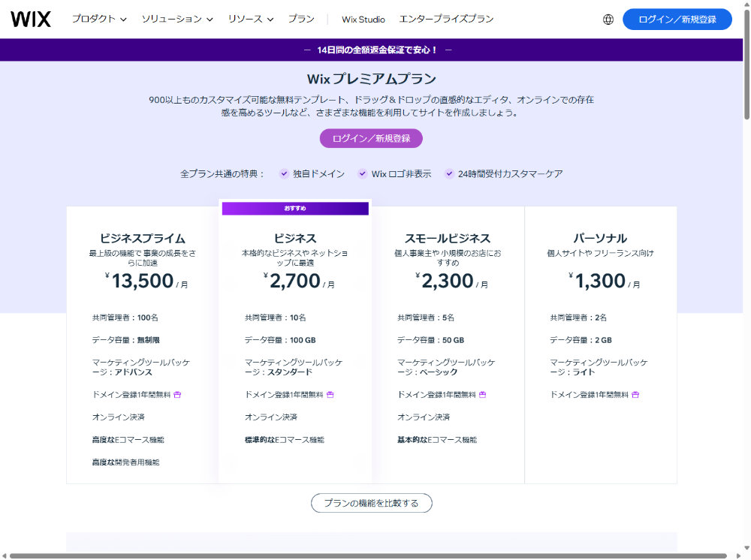The image size is (751, 560).
Task: Click the globe language icon
Action: (x=608, y=20)
